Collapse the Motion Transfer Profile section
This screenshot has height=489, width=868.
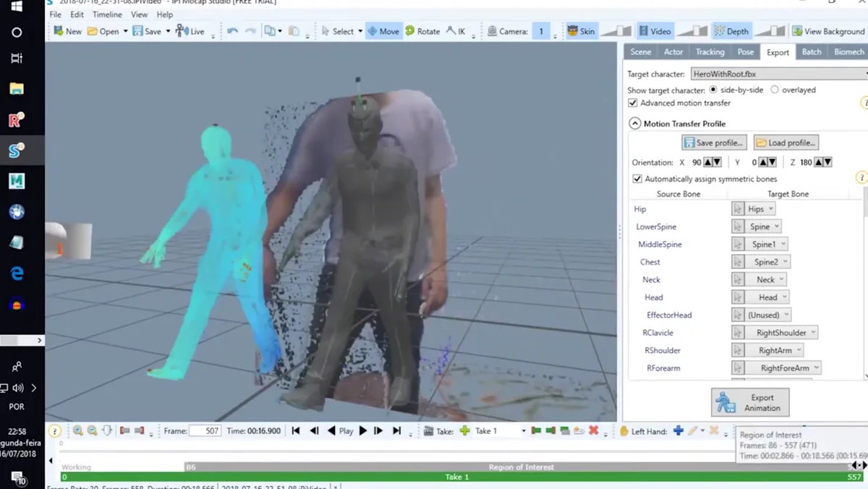pos(634,124)
